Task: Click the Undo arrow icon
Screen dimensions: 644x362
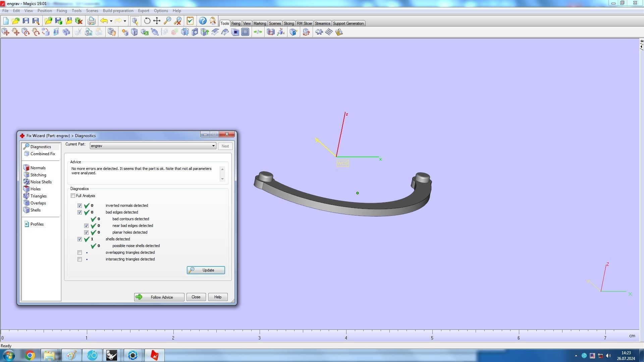Action: 104,21
